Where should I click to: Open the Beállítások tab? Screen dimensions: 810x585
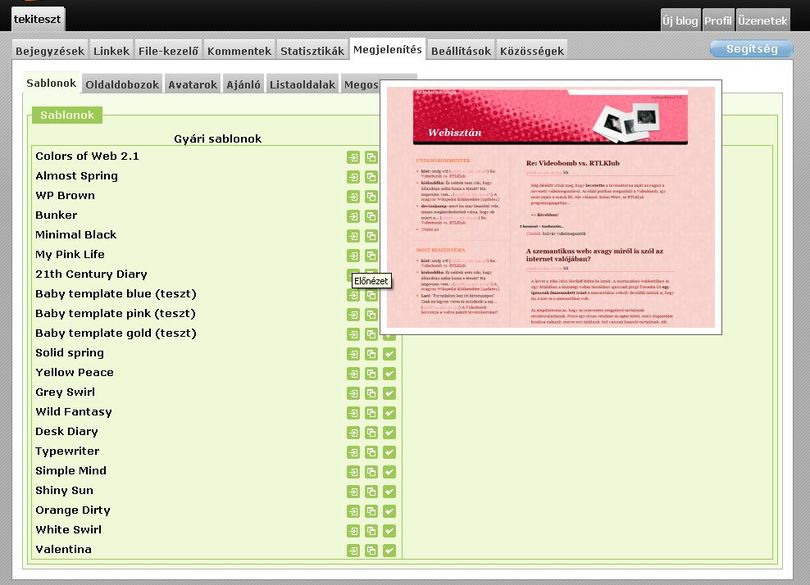[x=461, y=51]
